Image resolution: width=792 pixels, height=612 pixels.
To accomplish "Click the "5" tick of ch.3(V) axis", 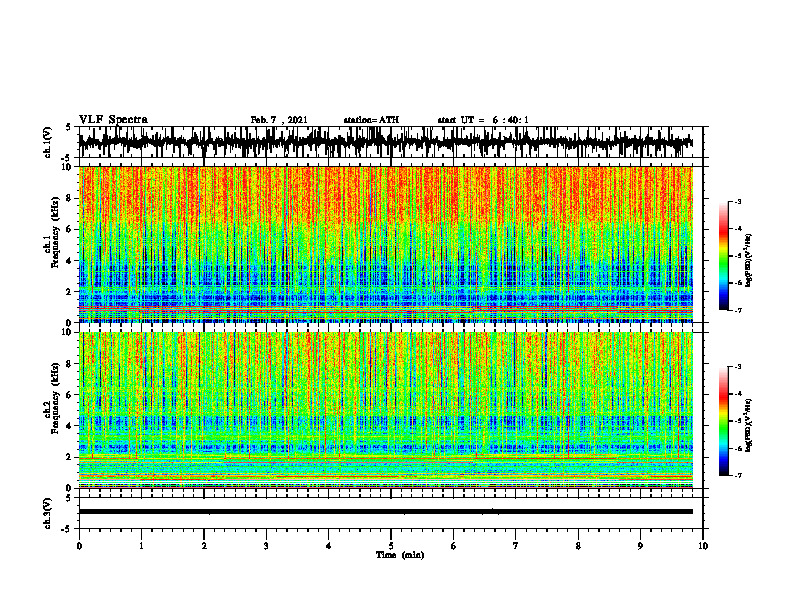I will 68,498.
